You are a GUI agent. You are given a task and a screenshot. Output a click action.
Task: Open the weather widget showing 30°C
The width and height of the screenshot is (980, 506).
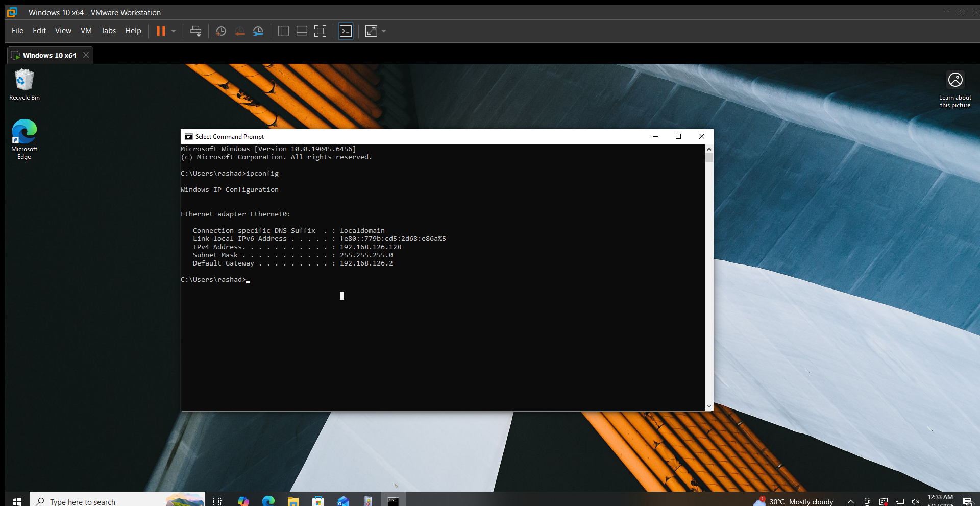click(794, 501)
